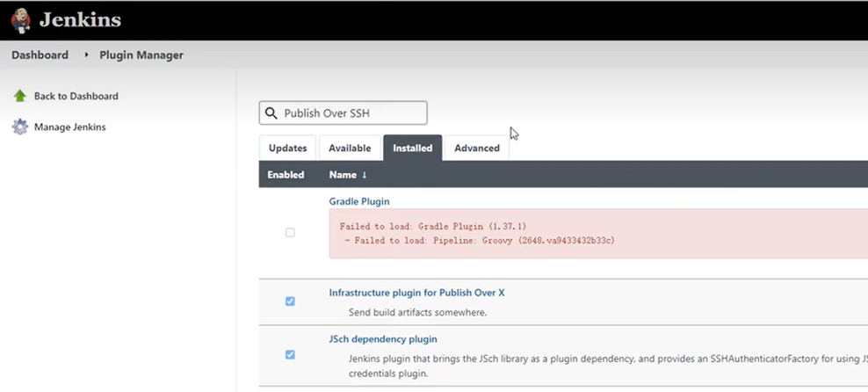Click the JSch library description text

click(608, 366)
